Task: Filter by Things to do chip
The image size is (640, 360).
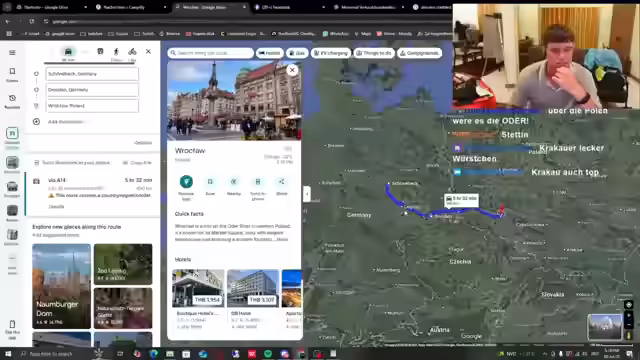Action: 374,53
